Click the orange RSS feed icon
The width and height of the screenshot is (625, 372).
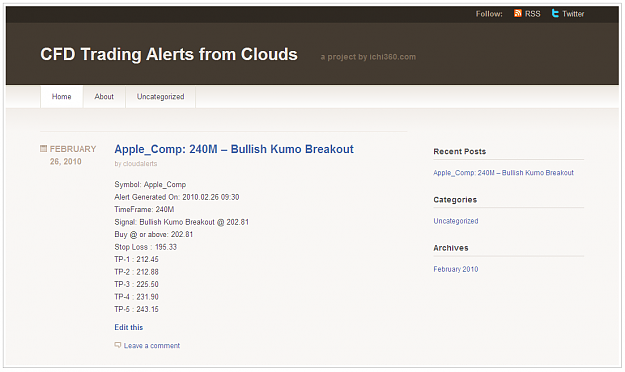pyautogui.click(x=517, y=13)
